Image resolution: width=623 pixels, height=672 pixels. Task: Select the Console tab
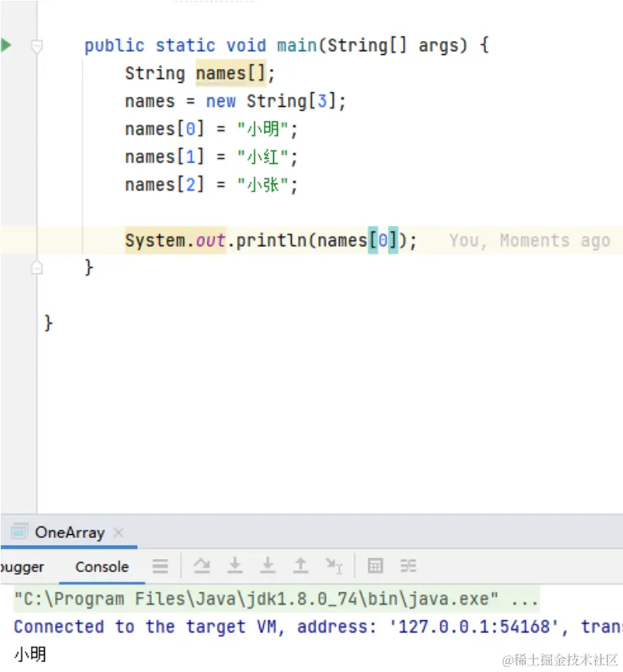[102, 567]
